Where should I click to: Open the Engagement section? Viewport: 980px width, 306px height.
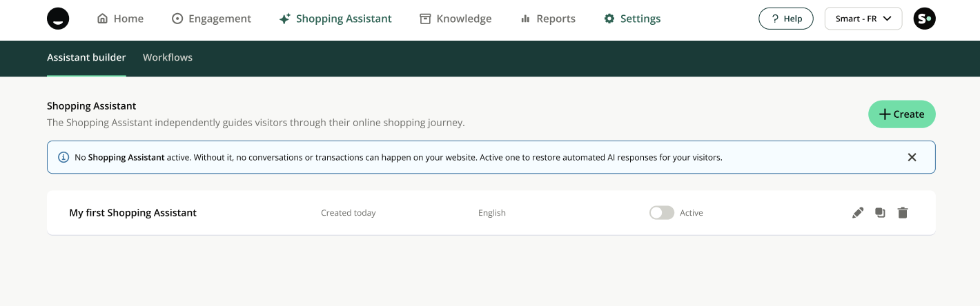(x=211, y=19)
